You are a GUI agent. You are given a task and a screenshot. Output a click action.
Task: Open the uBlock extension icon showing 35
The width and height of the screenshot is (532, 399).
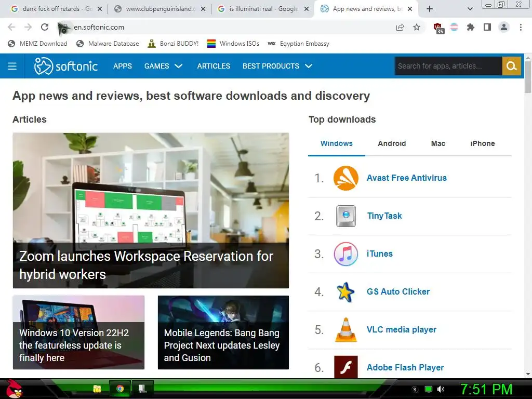click(x=438, y=28)
